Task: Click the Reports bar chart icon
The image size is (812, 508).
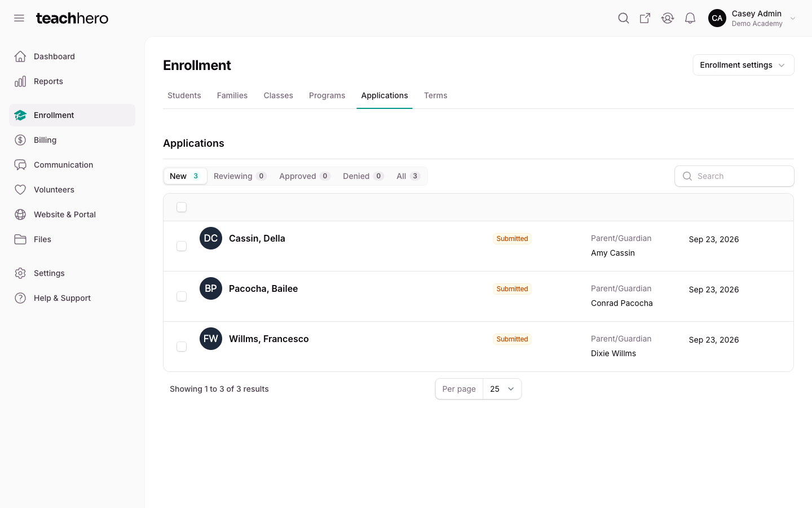Action: pos(20,81)
